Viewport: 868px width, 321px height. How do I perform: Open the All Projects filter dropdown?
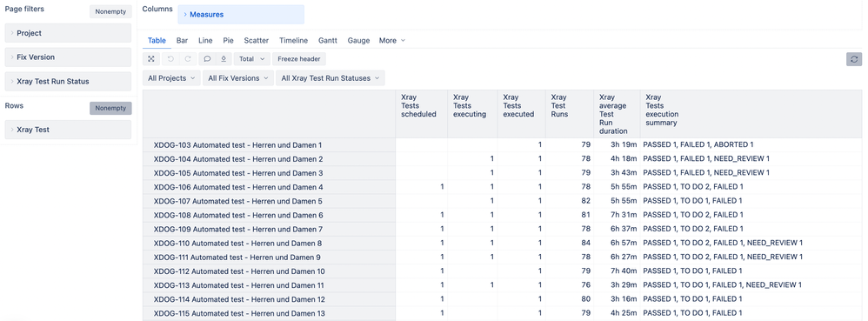coord(171,78)
